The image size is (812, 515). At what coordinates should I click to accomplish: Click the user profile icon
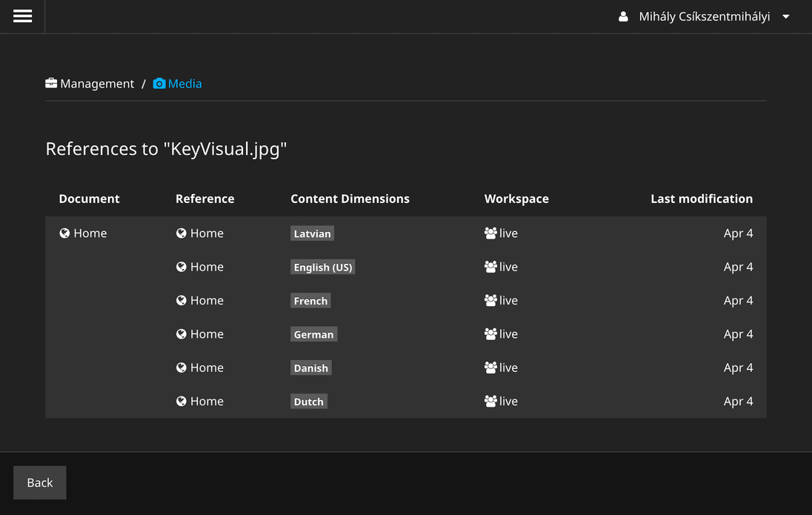[x=623, y=16]
